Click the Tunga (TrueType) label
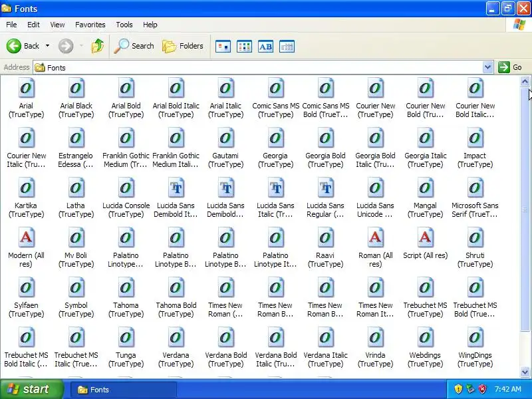Viewport: 532px width, 399px height. pyautogui.click(x=126, y=359)
